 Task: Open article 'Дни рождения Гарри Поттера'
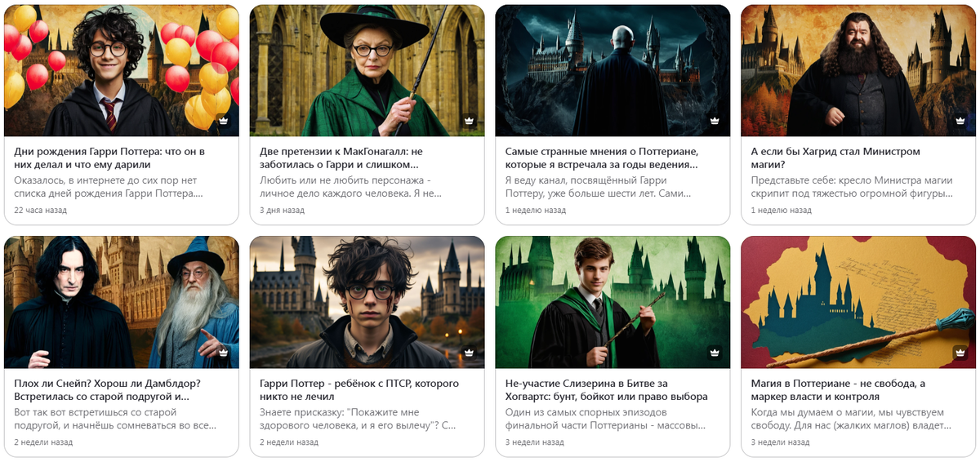109,158
